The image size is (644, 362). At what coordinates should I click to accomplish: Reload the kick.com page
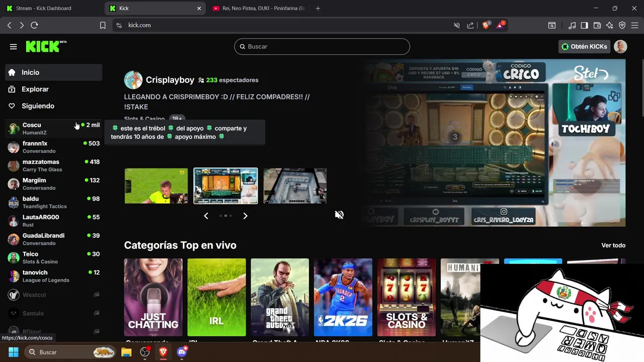pyautogui.click(x=34, y=25)
